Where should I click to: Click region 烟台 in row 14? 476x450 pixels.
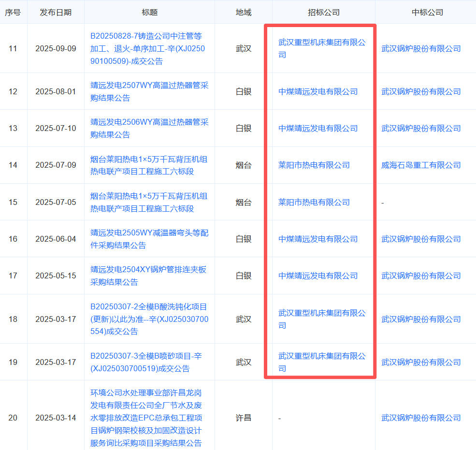[244, 165]
